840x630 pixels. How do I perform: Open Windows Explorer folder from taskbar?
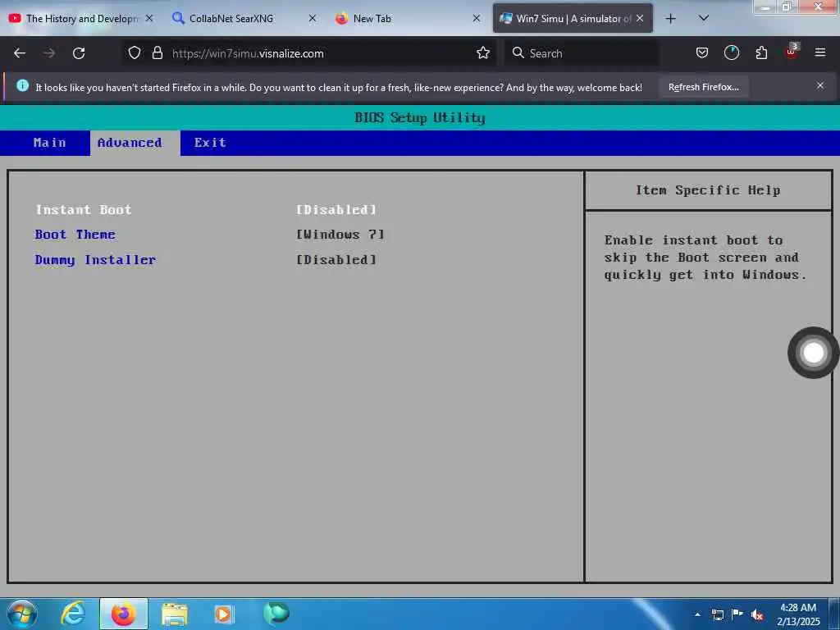(x=174, y=614)
